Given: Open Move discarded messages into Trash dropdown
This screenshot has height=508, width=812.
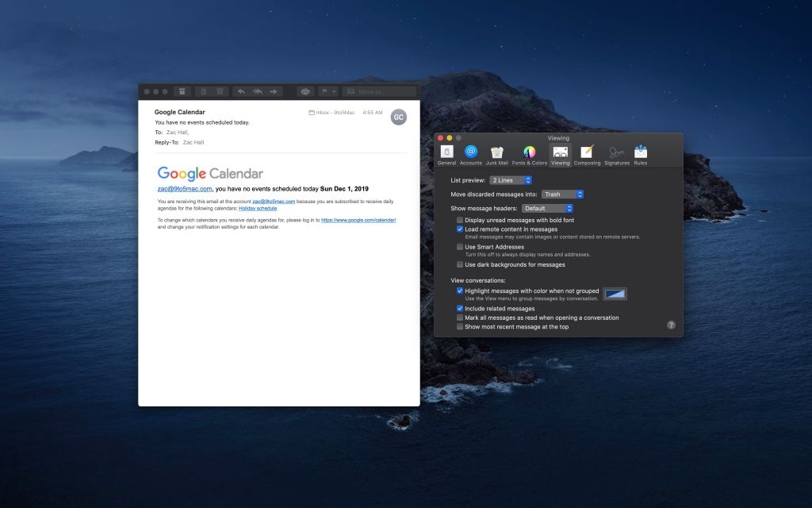Looking at the screenshot, I should (563, 194).
